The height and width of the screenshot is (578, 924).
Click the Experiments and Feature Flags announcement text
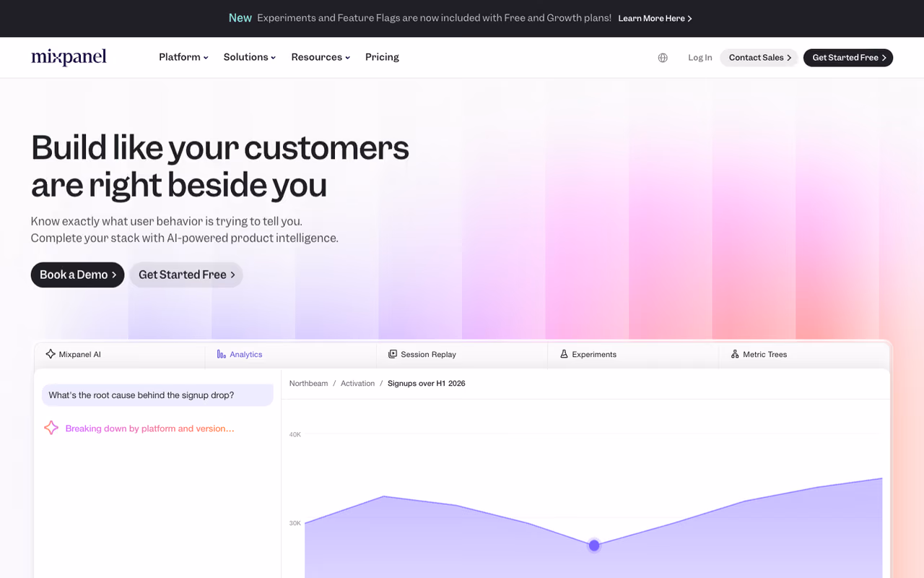tap(434, 18)
